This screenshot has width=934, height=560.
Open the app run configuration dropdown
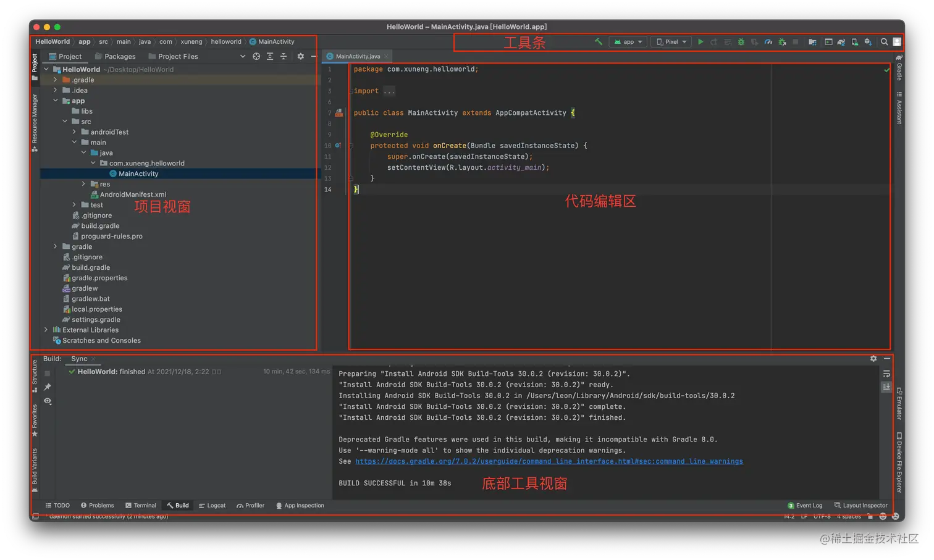[x=628, y=42]
